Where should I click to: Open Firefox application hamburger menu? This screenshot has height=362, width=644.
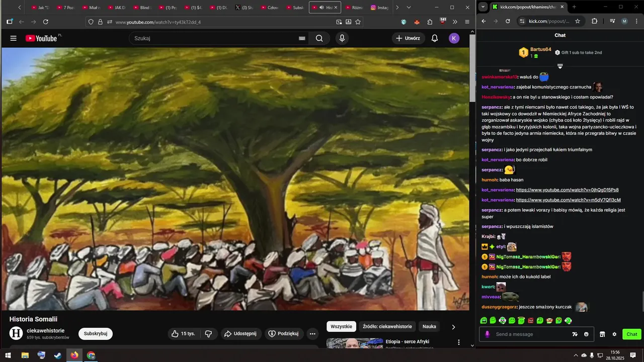467,22
